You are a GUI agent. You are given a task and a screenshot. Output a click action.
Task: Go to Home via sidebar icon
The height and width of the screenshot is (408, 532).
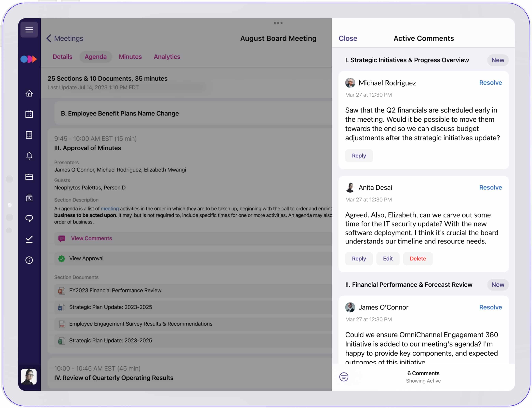tap(29, 93)
